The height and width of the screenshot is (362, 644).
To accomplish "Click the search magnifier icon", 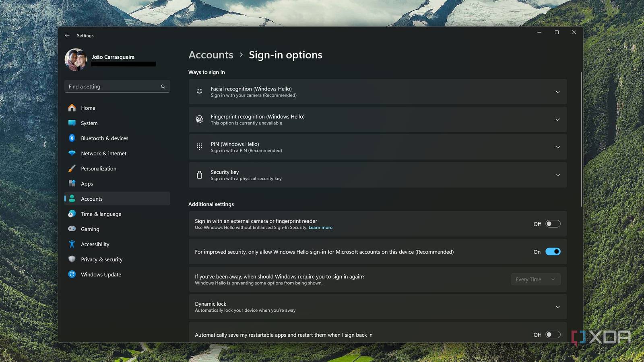I will (x=163, y=86).
